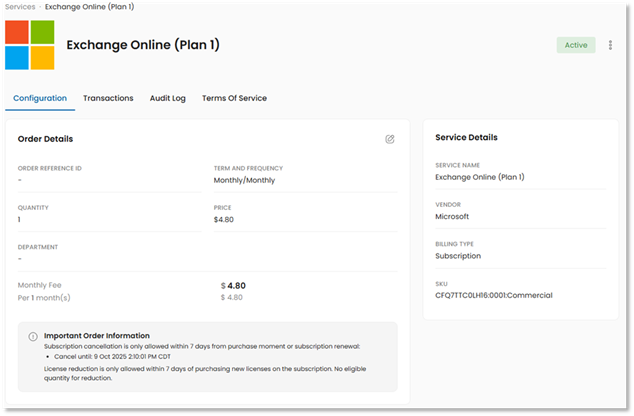The image size is (634, 416).
Task: Select the SKU CFQ7TTC0LH16:0001:Commercial text
Action: 494,296
